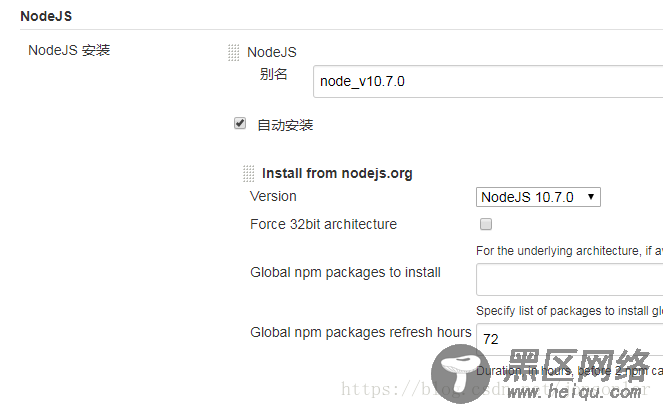
Task: Click the Version label
Action: point(273,196)
